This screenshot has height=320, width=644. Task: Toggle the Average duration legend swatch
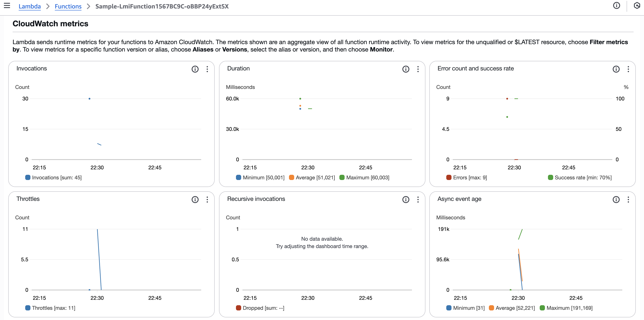click(291, 177)
